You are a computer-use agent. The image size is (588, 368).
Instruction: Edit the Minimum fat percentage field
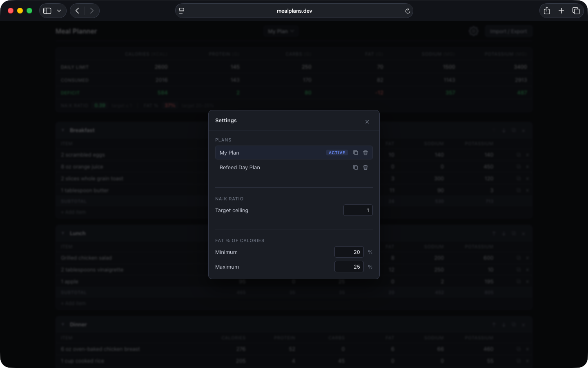pos(349,252)
